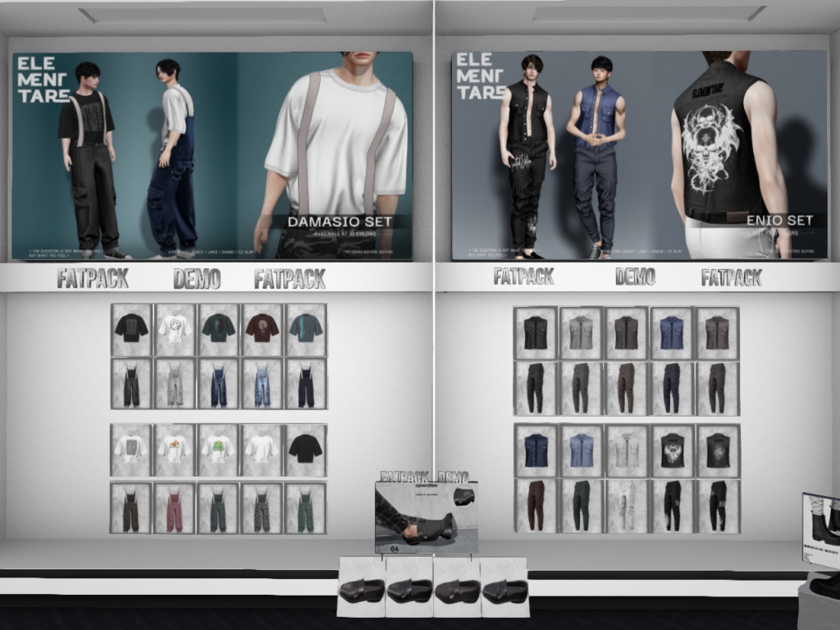This screenshot has height=630, width=840.
Task: Select the light blue denim vest
Action: coord(582,450)
